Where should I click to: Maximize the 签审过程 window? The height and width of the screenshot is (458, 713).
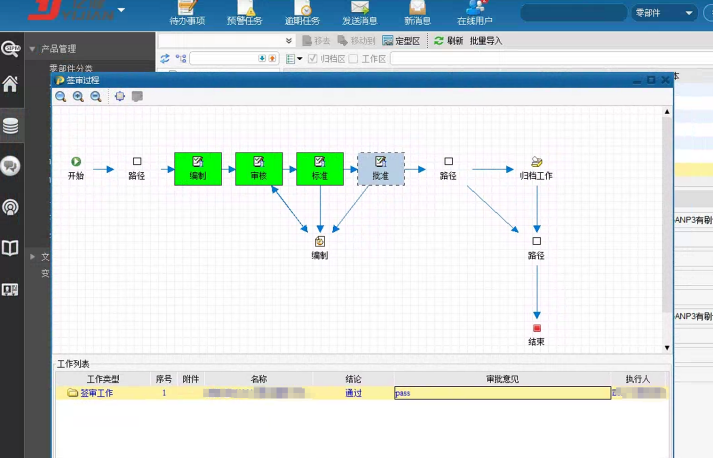point(651,80)
